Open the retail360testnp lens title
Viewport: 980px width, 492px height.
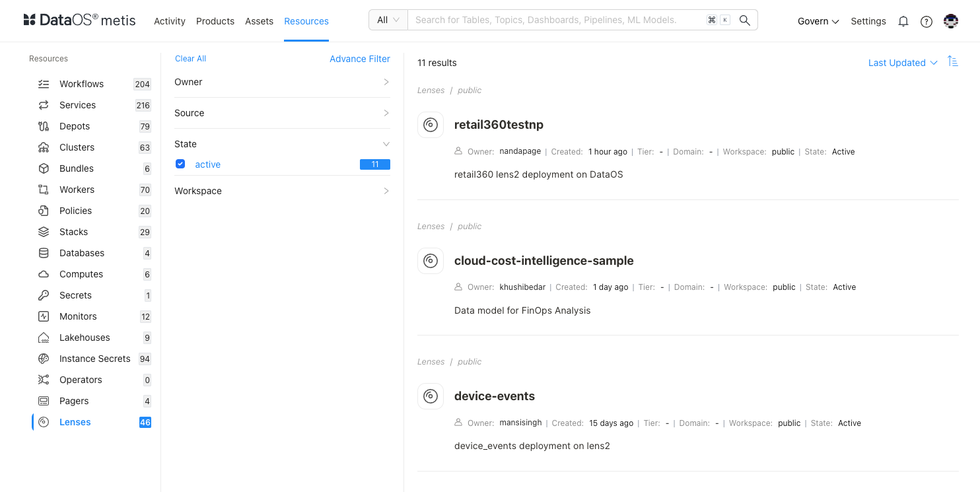pyautogui.click(x=499, y=125)
